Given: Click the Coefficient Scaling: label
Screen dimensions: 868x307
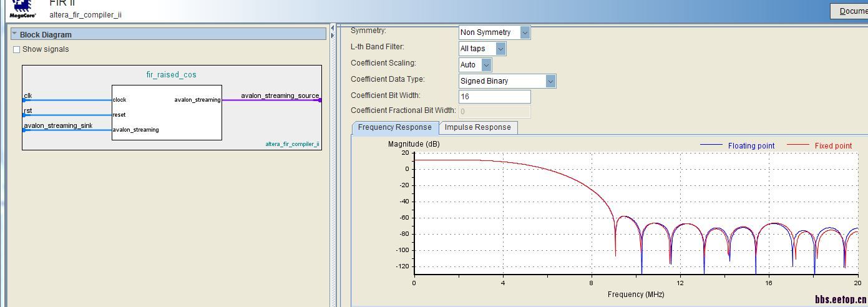Looking at the screenshot, I should (x=383, y=63).
